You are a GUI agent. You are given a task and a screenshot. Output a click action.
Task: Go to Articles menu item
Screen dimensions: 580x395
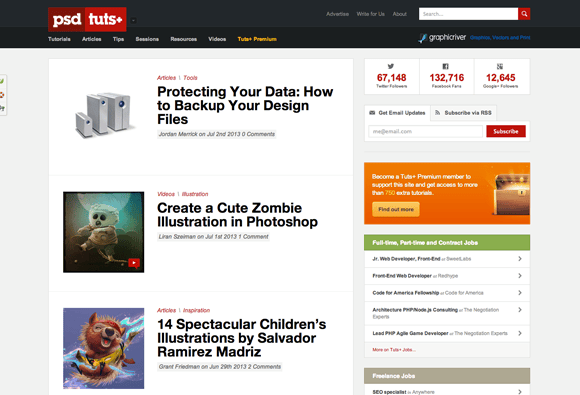tap(91, 39)
